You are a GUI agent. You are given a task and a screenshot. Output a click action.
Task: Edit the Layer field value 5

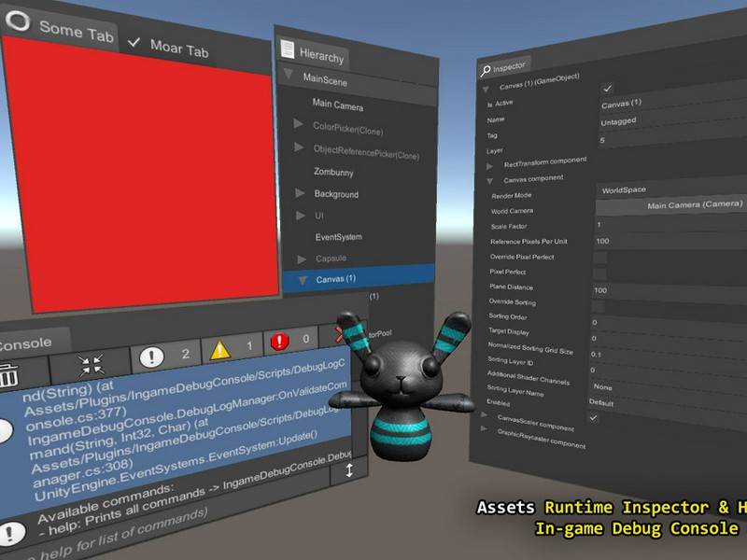pos(672,136)
